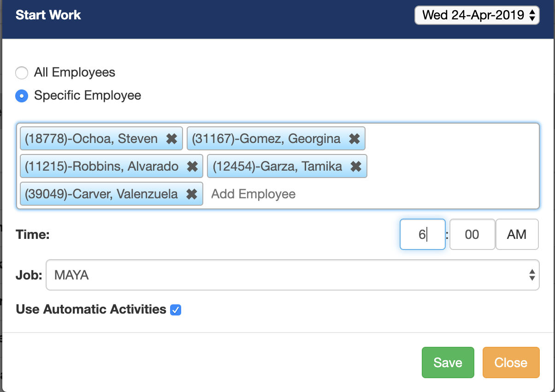Viewport: 555px width, 392px height.
Task: Close the Start Work dialog
Action: point(511,362)
